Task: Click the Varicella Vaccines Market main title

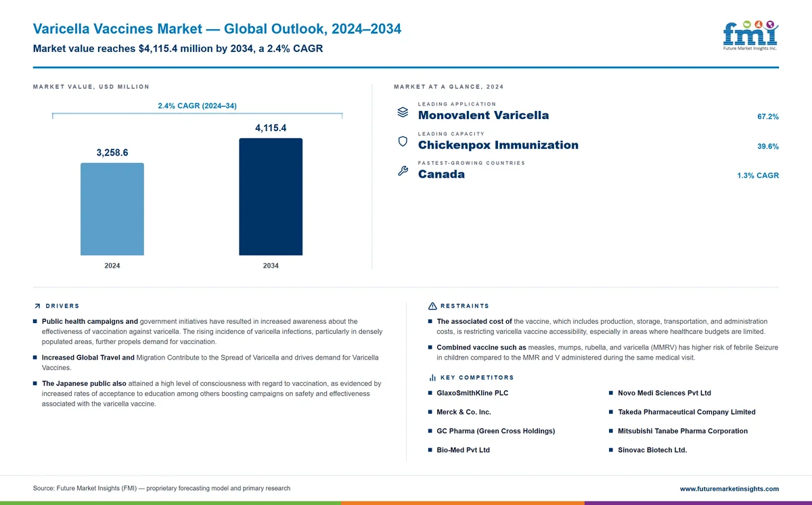Action: point(217,29)
